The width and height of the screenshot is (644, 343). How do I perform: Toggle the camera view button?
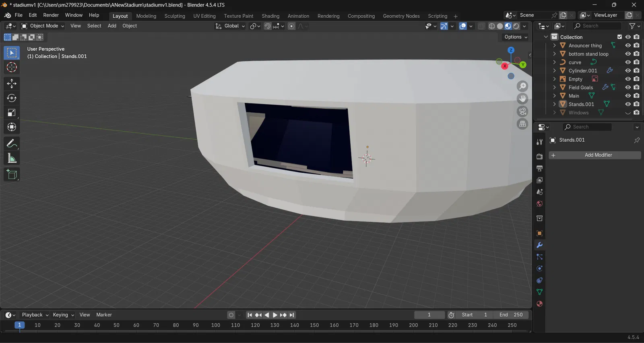click(522, 112)
